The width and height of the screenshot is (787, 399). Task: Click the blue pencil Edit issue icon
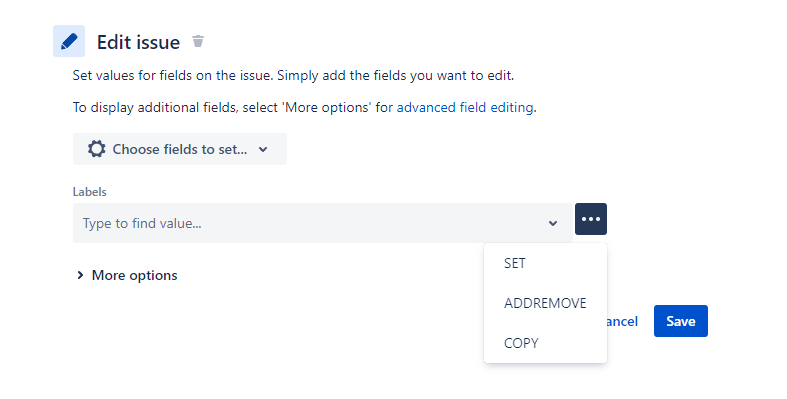click(x=69, y=41)
